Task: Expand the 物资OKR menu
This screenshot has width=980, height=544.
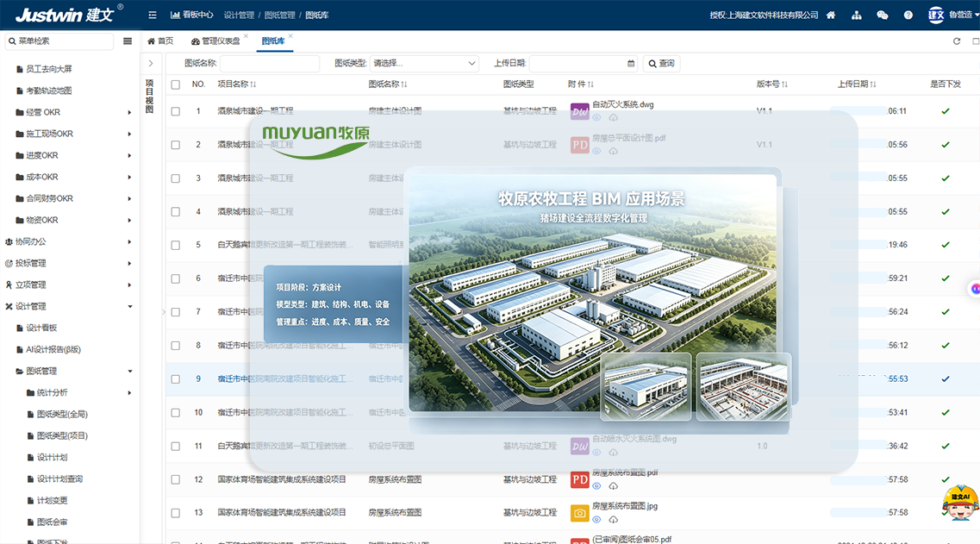Action: coord(129,220)
